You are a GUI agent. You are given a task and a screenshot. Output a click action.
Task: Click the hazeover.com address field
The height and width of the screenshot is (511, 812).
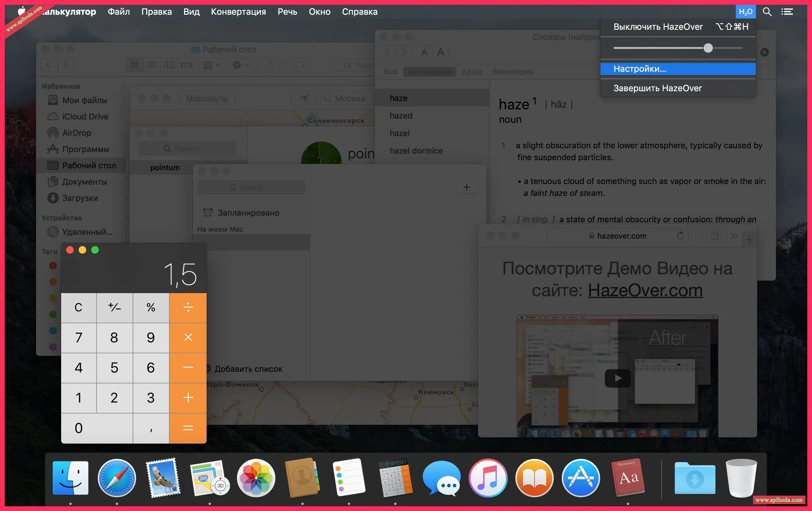(618, 235)
